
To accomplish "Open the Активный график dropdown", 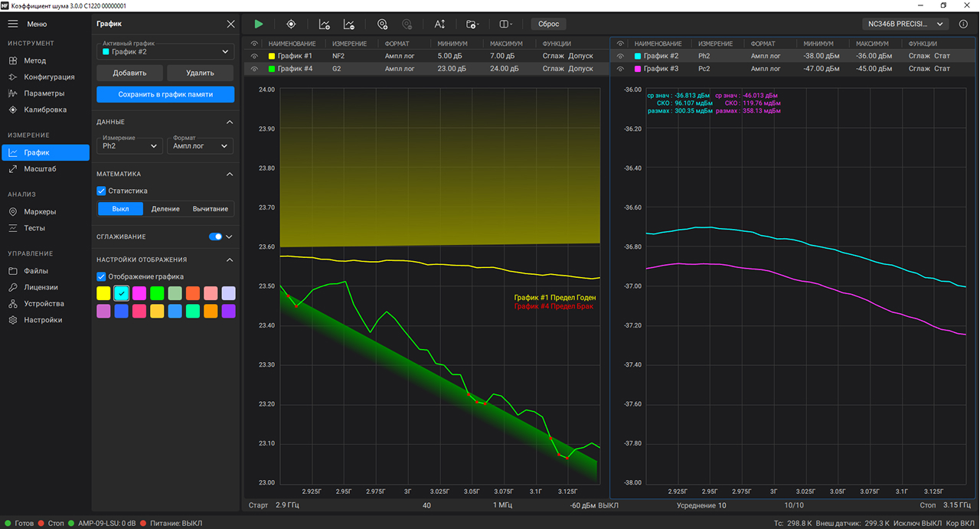I will [165, 52].
